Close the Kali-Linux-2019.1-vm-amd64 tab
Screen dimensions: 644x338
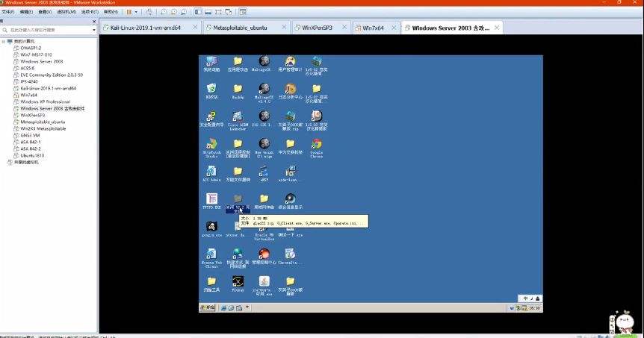point(195,27)
